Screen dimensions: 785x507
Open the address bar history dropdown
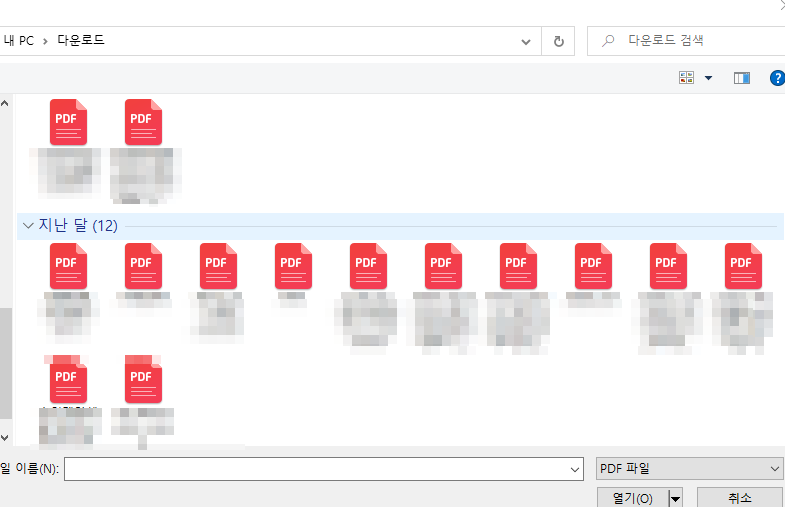point(526,42)
